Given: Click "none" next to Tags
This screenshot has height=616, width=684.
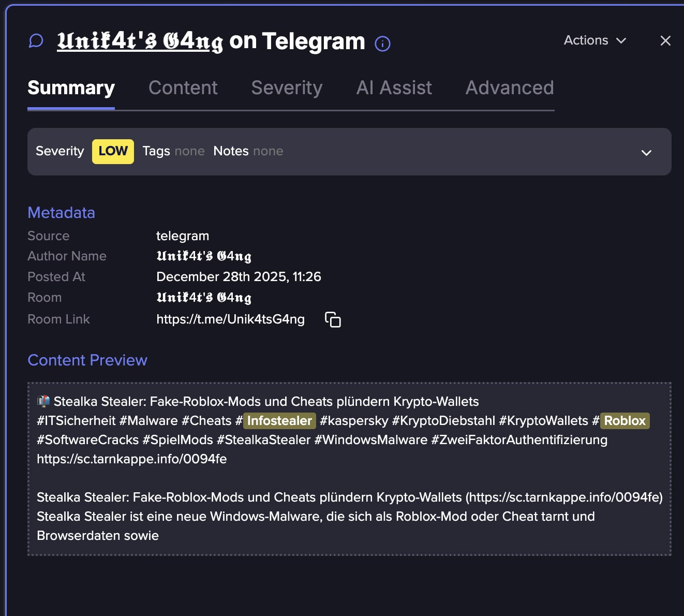Looking at the screenshot, I should pos(189,151).
